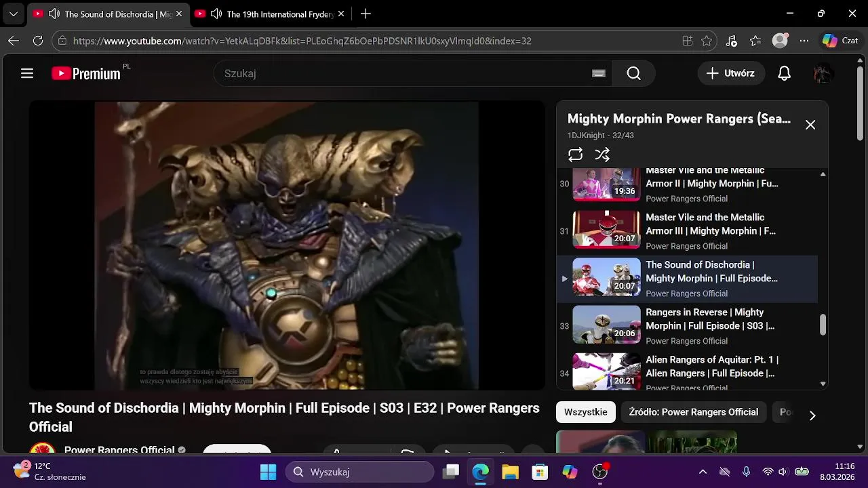Open the OBS Studio taskbar icon
Screen dimensions: 868x488
pyautogui.click(x=600, y=472)
